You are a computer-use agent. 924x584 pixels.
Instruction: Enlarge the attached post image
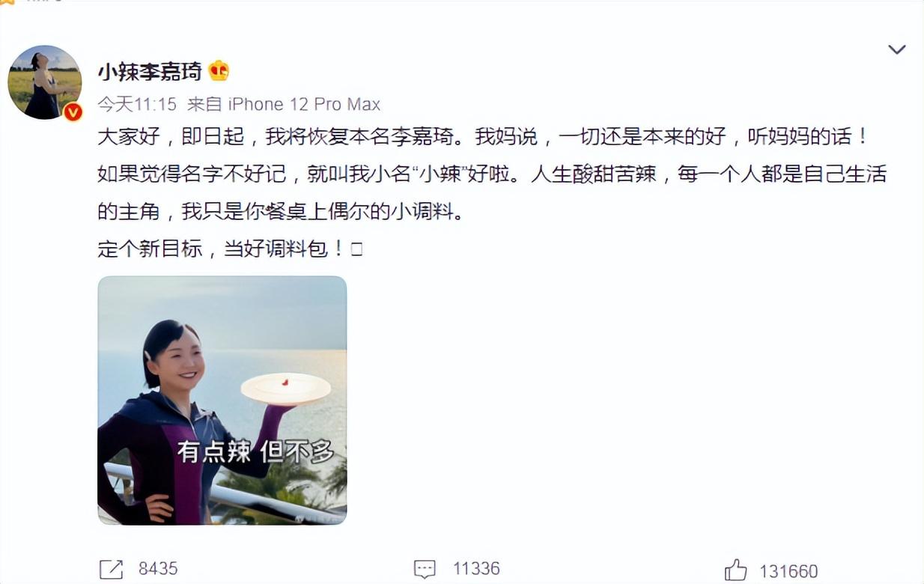(x=222, y=401)
